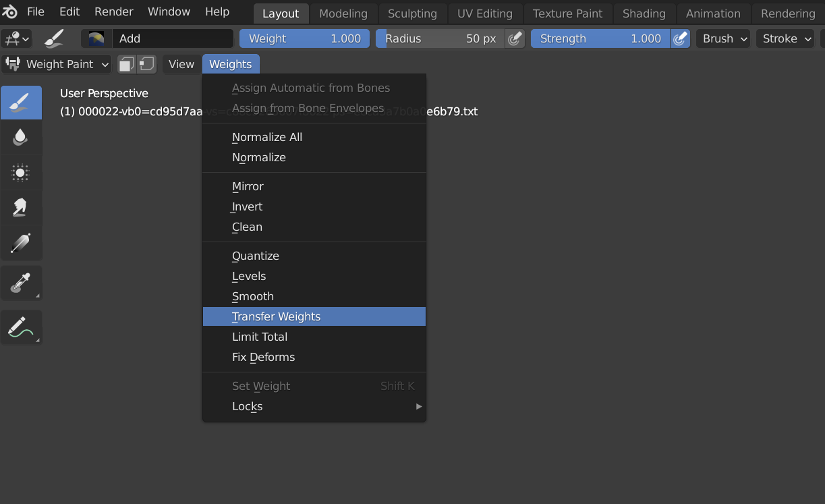Viewport: 825px width, 504px height.
Task: Click Assign Automatic from Bones entry
Action: pos(314,88)
